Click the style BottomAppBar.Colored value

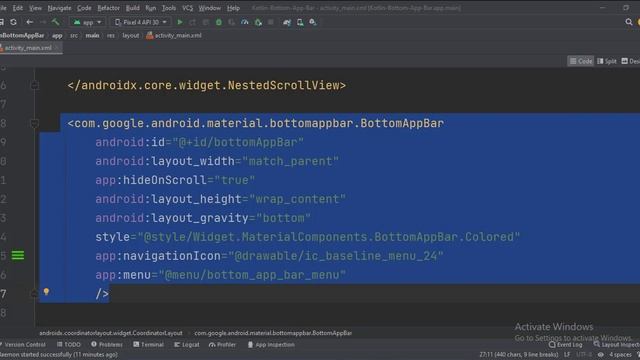[329, 237]
